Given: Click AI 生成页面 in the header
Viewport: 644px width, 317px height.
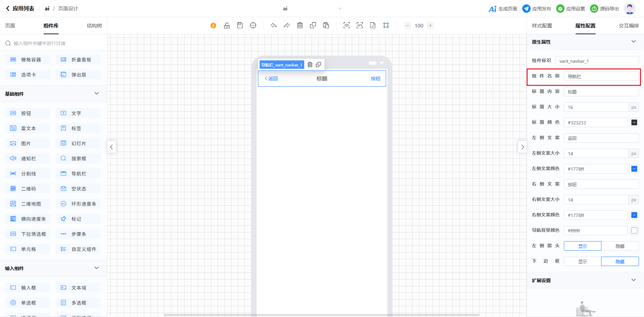Looking at the screenshot, I should pos(503,9).
